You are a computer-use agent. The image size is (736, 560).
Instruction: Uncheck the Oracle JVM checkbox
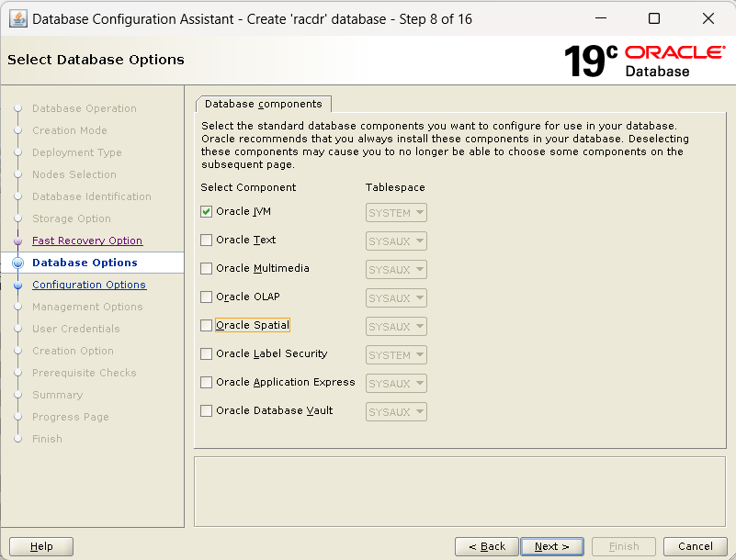point(206,211)
